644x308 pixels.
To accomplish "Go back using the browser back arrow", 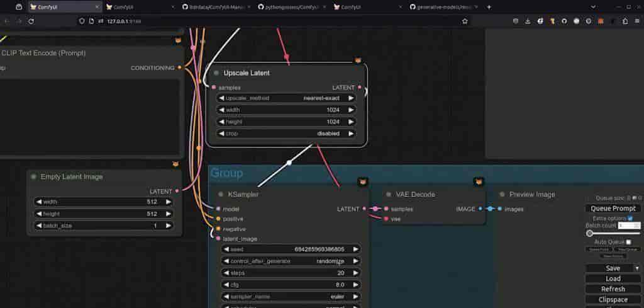I will tap(6, 21).
